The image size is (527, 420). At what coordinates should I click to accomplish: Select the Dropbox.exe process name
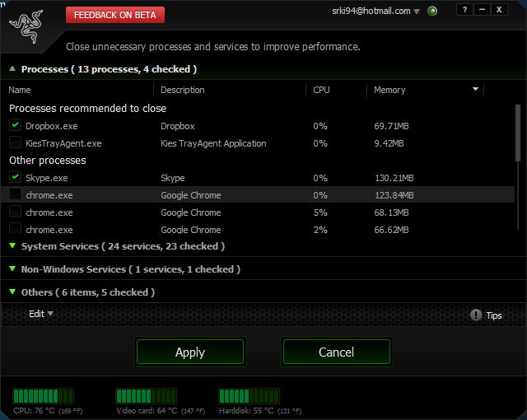click(x=52, y=126)
